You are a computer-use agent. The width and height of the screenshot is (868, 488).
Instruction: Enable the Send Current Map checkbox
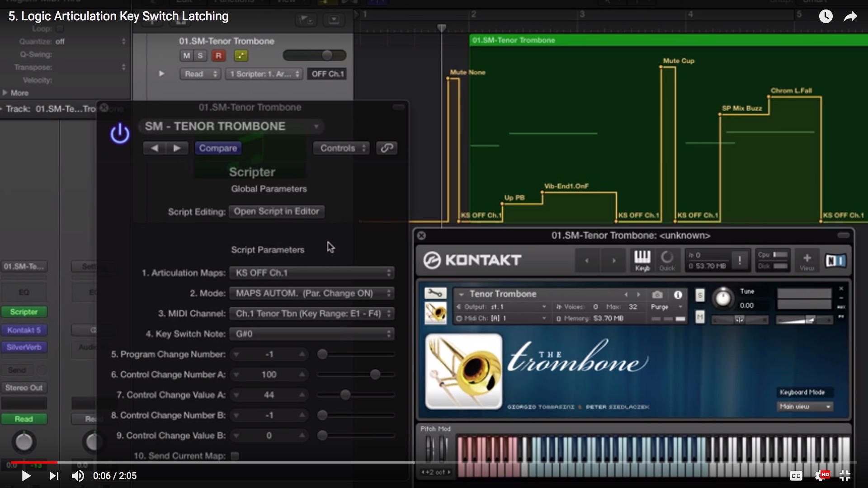(235, 455)
